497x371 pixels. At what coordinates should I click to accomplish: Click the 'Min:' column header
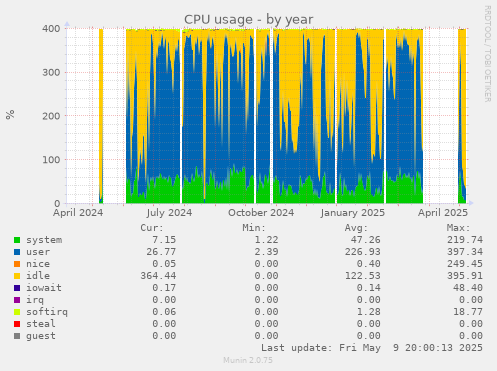254,228
